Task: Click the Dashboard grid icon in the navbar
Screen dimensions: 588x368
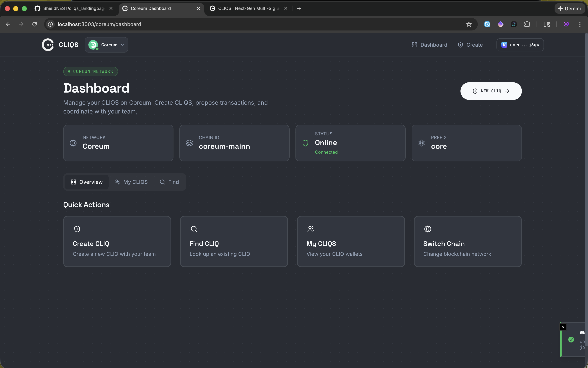Action: pyautogui.click(x=415, y=45)
